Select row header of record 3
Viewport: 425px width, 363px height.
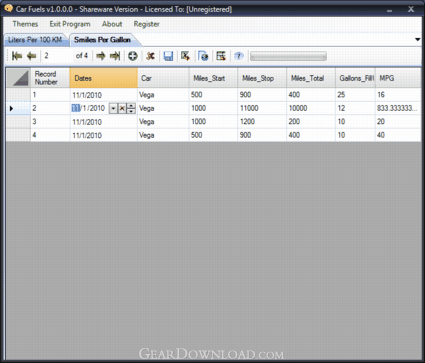click(18, 122)
